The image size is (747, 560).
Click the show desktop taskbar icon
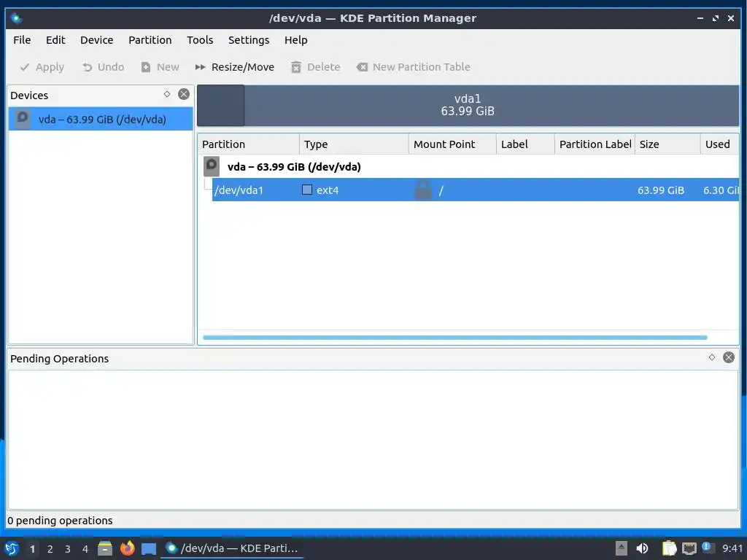coord(149,549)
